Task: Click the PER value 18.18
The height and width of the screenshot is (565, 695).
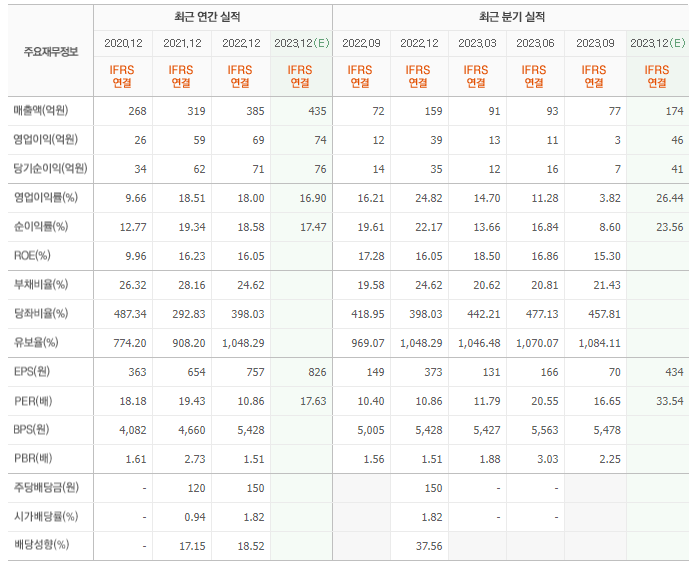Action: pos(133,401)
